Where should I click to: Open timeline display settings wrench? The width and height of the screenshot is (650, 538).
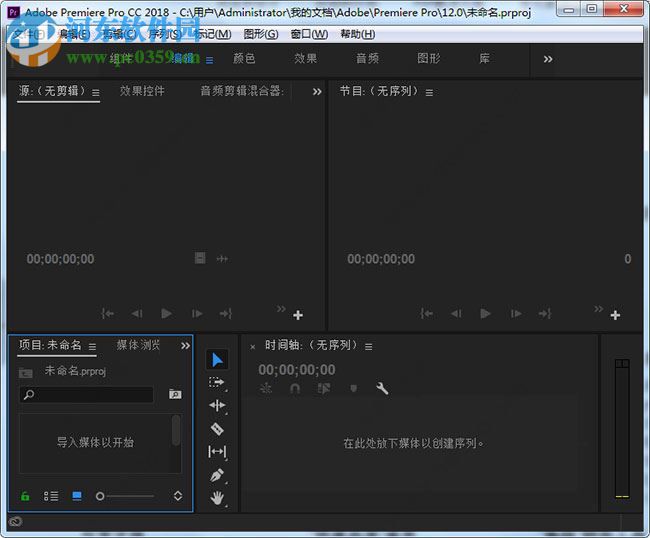click(x=382, y=388)
